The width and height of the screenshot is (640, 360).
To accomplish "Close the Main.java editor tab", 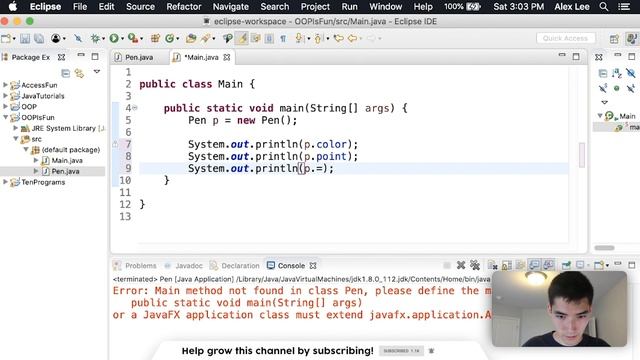I will 227,57.
